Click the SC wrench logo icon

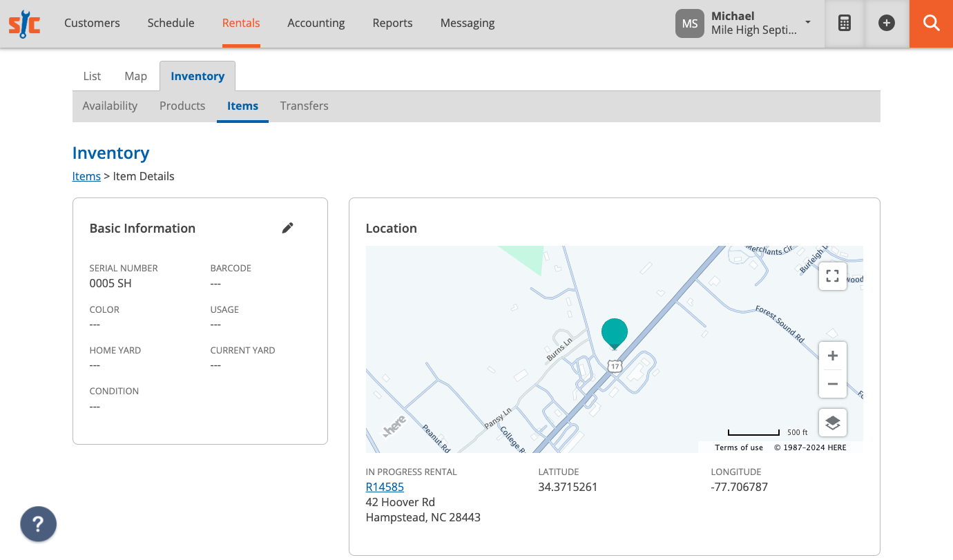(x=24, y=23)
